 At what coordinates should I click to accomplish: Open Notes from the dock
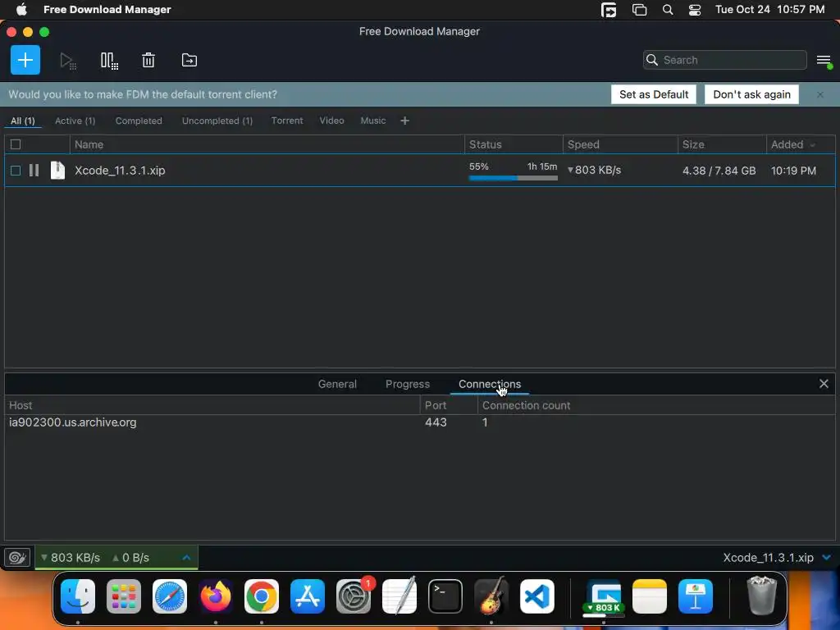(x=650, y=596)
